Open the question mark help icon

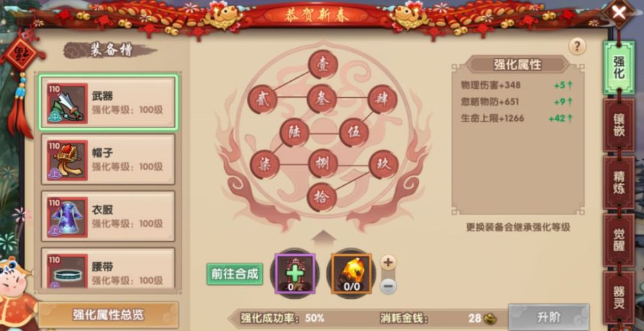tap(577, 46)
